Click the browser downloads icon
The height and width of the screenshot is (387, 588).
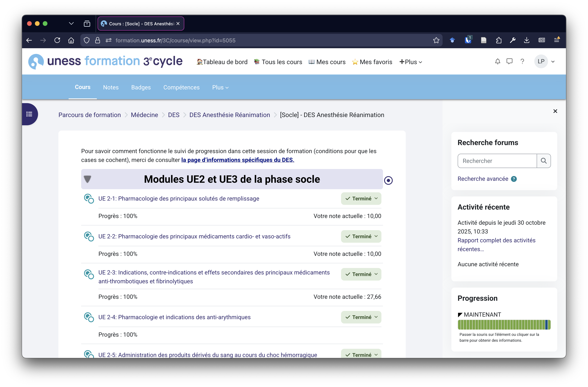tap(526, 40)
